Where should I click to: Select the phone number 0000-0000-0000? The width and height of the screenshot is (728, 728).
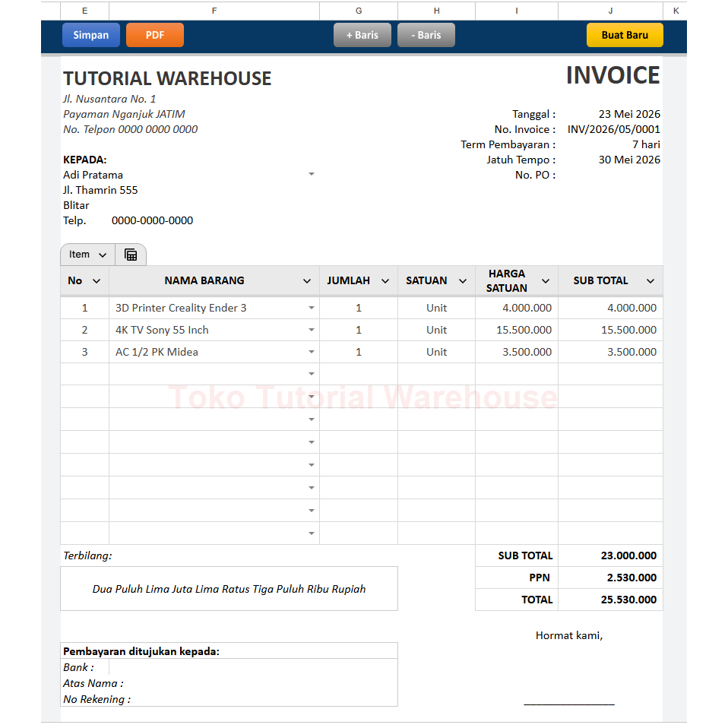pyautogui.click(x=152, y=220)
